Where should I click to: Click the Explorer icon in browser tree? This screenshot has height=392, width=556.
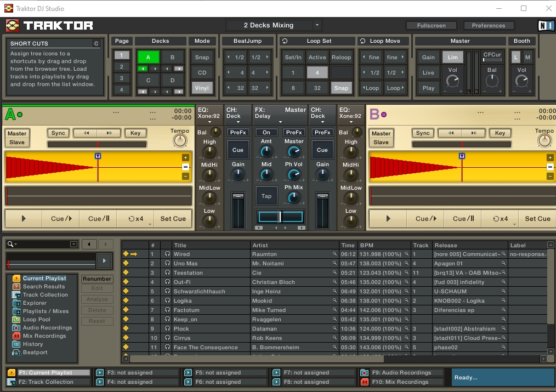[x=16, y=303]
